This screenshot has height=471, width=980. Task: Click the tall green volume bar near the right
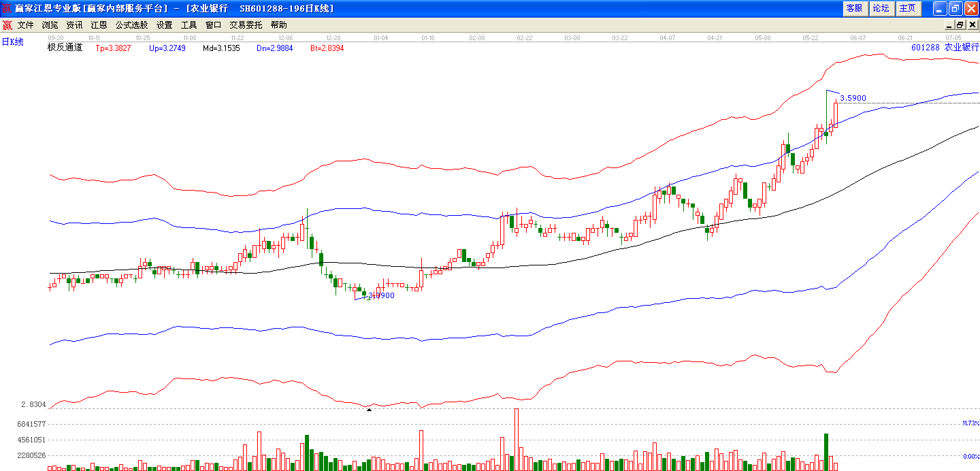(826, 452)
